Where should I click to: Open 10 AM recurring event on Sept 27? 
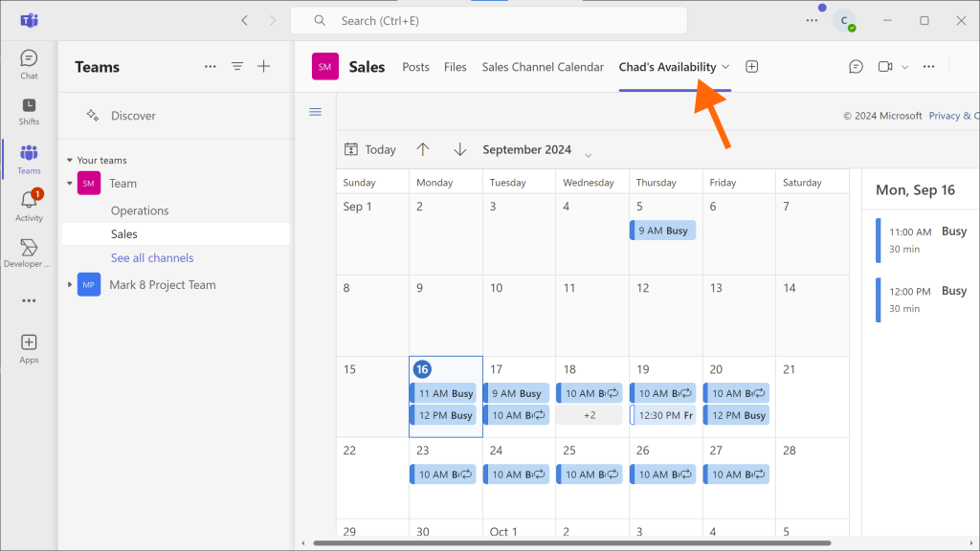tap(736, 474)
